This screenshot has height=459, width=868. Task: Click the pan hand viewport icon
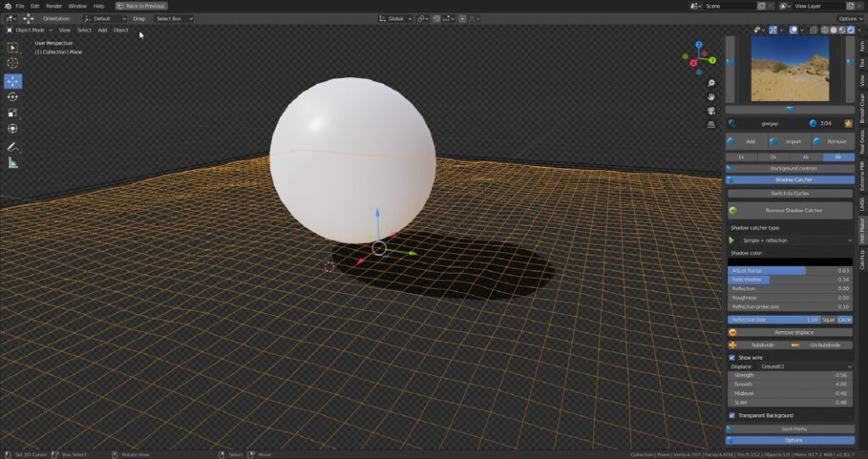pyautogui.click(x=711, y=97)
